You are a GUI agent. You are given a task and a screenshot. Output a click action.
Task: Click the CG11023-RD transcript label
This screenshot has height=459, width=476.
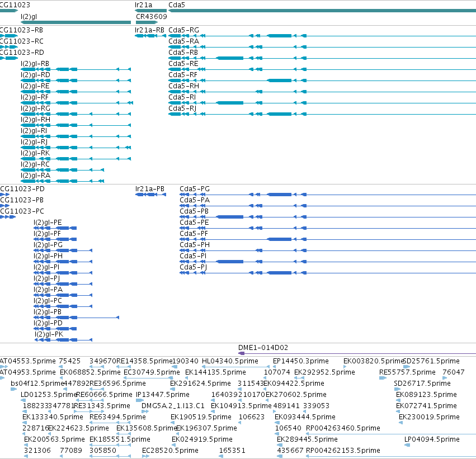[22, 53]
